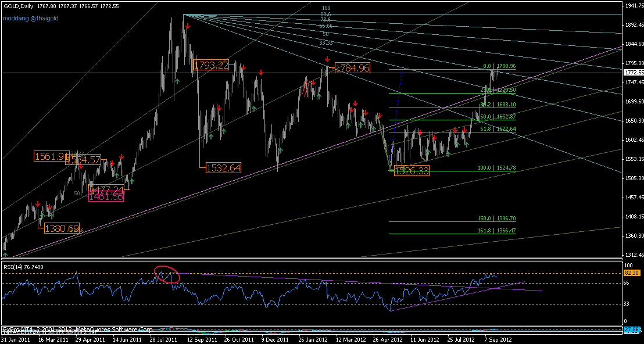Select the 1526.33 low price label
The image size is (644, 344).
click(412, 171)
